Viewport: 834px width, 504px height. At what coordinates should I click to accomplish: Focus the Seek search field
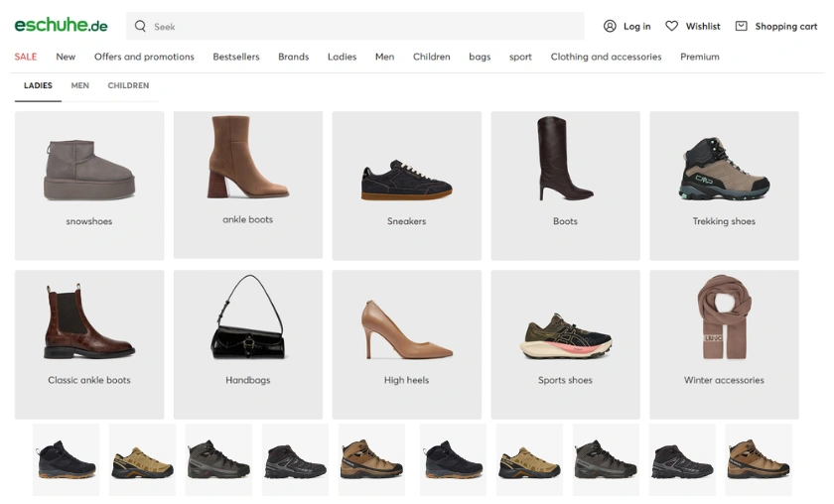354,26
